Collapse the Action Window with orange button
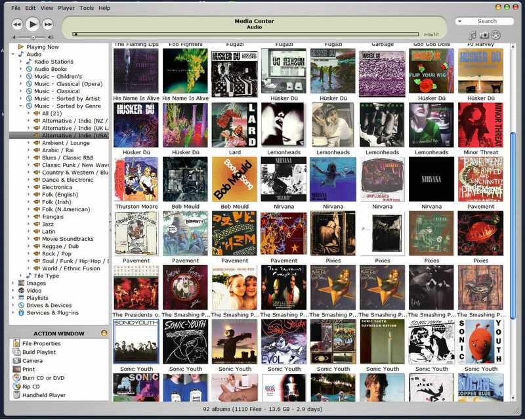525x420 pixels. (104, 333)
